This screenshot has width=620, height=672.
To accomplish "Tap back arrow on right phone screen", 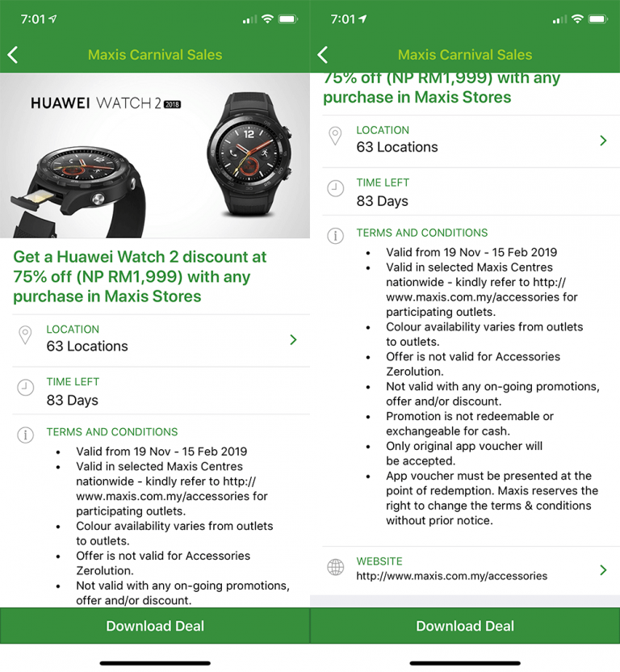I will tap(323, 55).
